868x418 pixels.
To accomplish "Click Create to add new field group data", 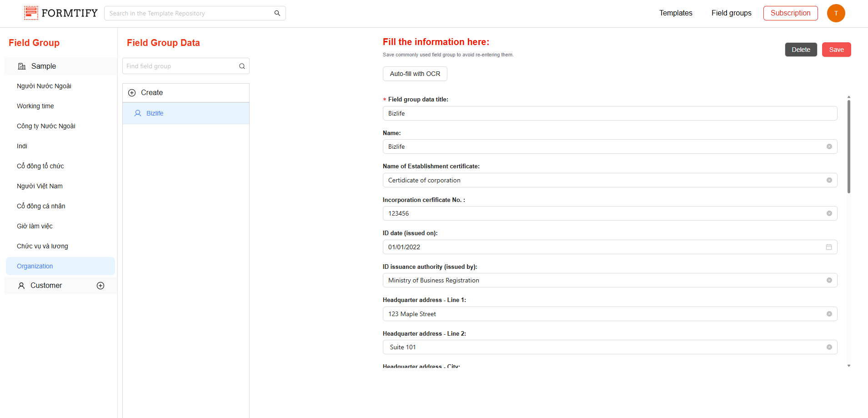I will 151,93.
